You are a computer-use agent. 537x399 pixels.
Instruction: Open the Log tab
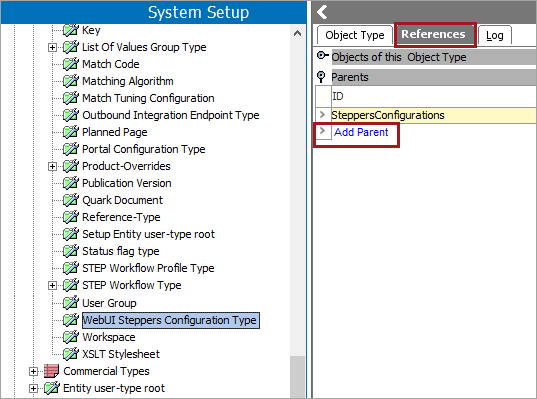[x=495, y=35]
